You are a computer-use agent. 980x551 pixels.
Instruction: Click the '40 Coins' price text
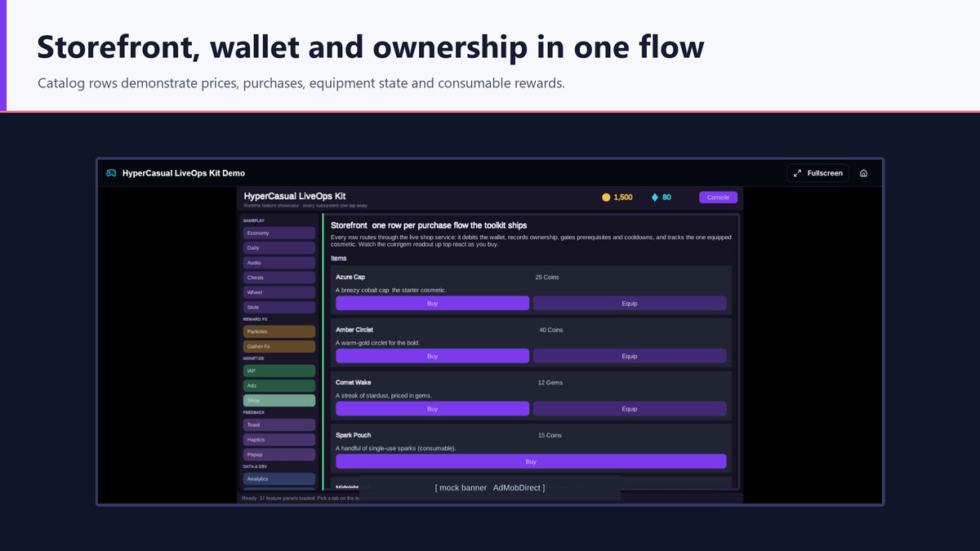(x=551, y=330)
